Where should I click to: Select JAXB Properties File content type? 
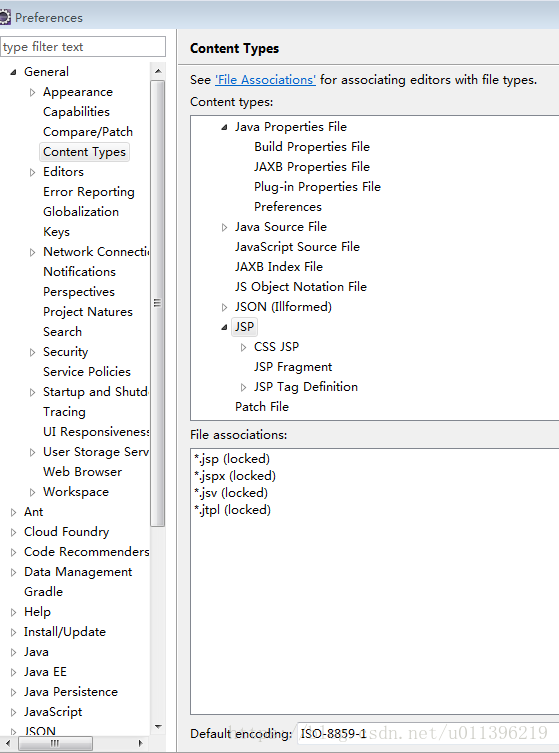tap(312, 167)
